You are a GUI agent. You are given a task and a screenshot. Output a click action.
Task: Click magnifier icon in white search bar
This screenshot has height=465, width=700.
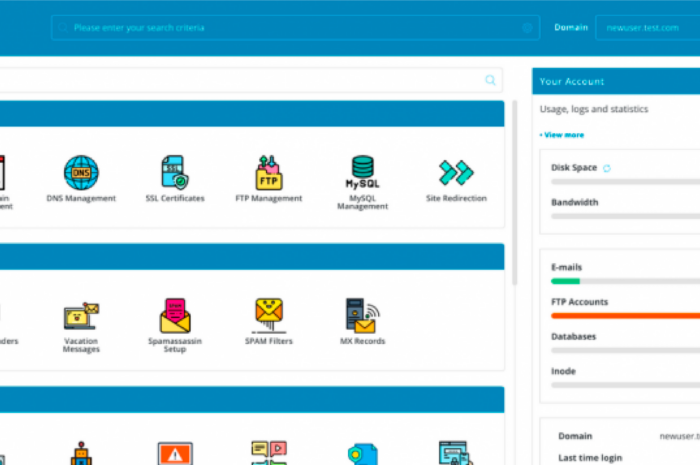coord(490,80)
